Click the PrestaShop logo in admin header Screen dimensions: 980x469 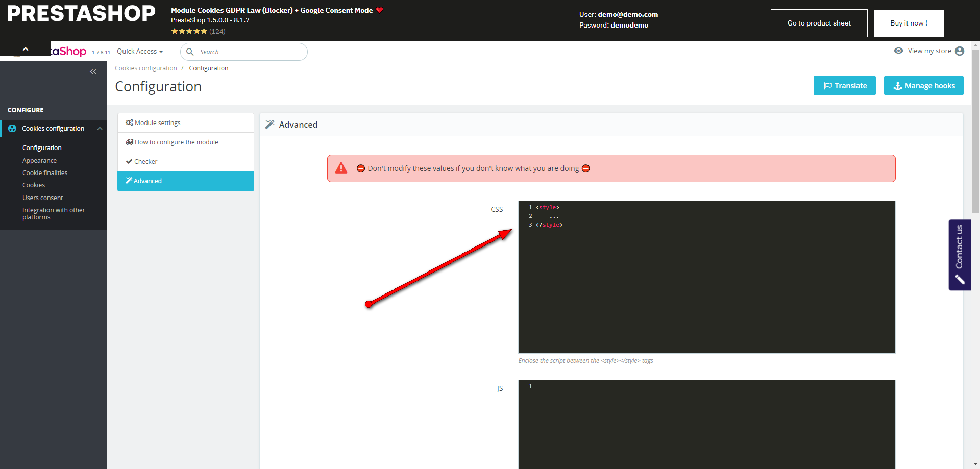pyautogui.click(x=69, y=51)
